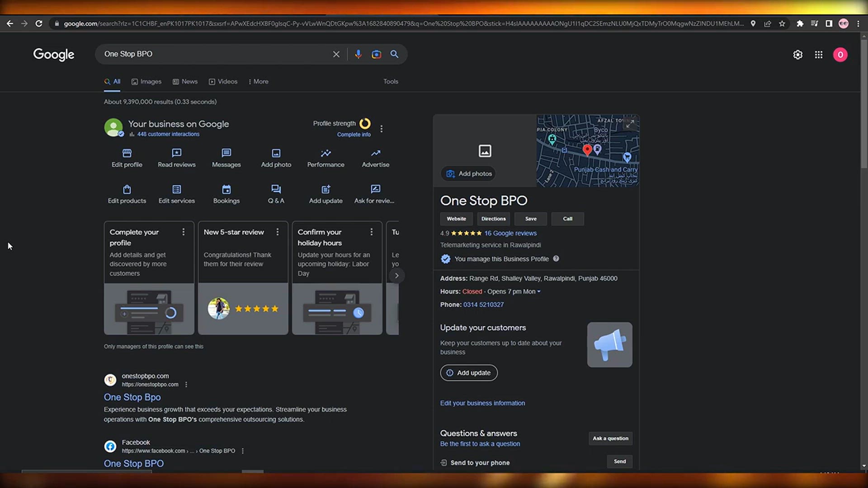Click Add photos in business panel

point(469,174)
